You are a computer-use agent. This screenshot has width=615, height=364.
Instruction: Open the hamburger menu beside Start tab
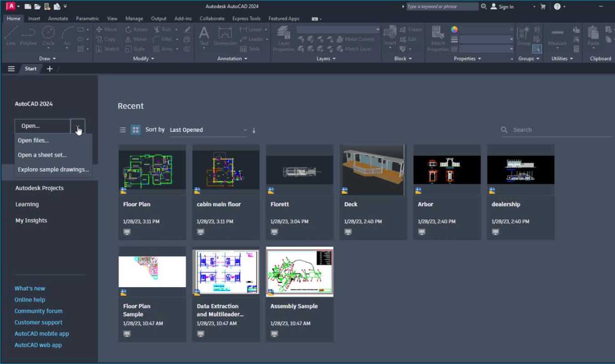pos(11,69)
